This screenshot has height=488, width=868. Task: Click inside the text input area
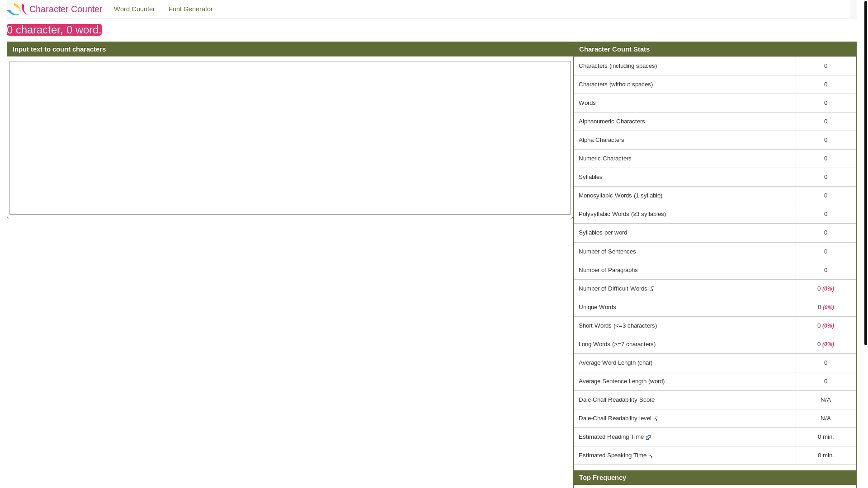point(290,138)
